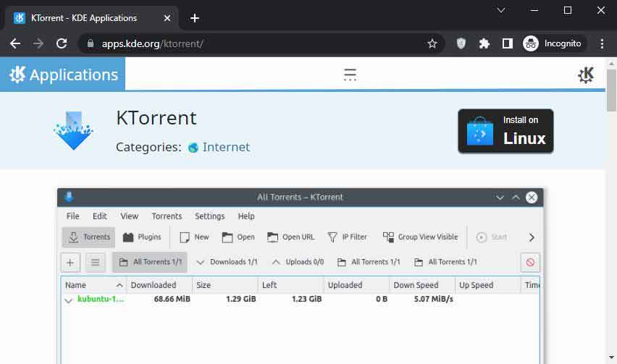Bookmark this page with the star icon
Viewport: 617px width, 364px height.
[x=432, y=43]
